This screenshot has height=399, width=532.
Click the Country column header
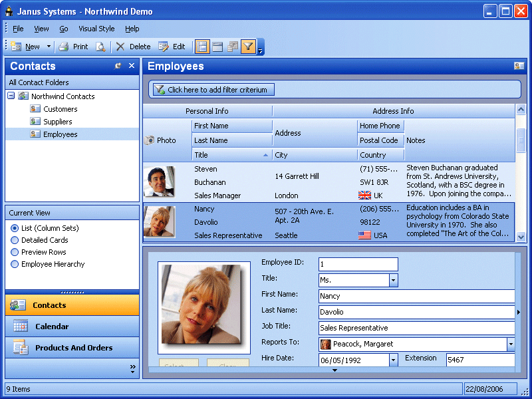380,155
